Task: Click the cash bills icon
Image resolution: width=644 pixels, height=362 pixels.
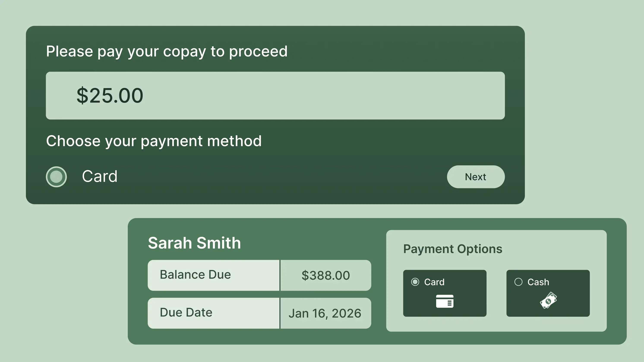Action: pos(548,300)
